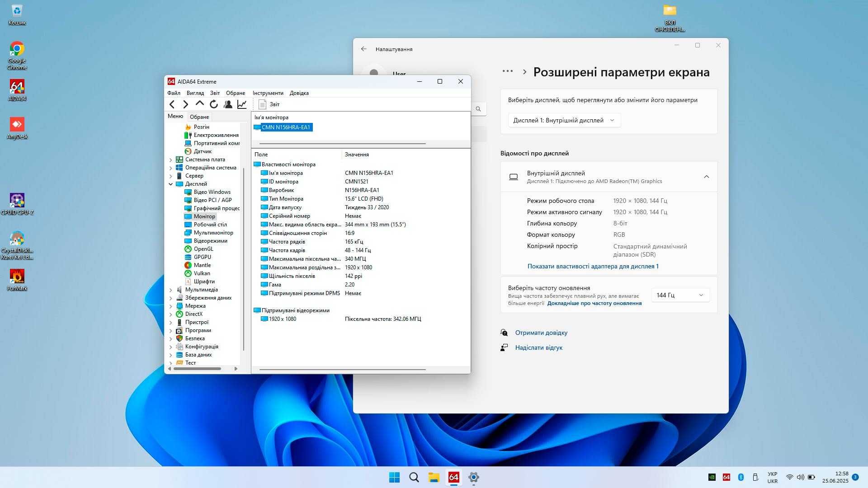Collapse the Дисплей tree node

click(170, 184)
